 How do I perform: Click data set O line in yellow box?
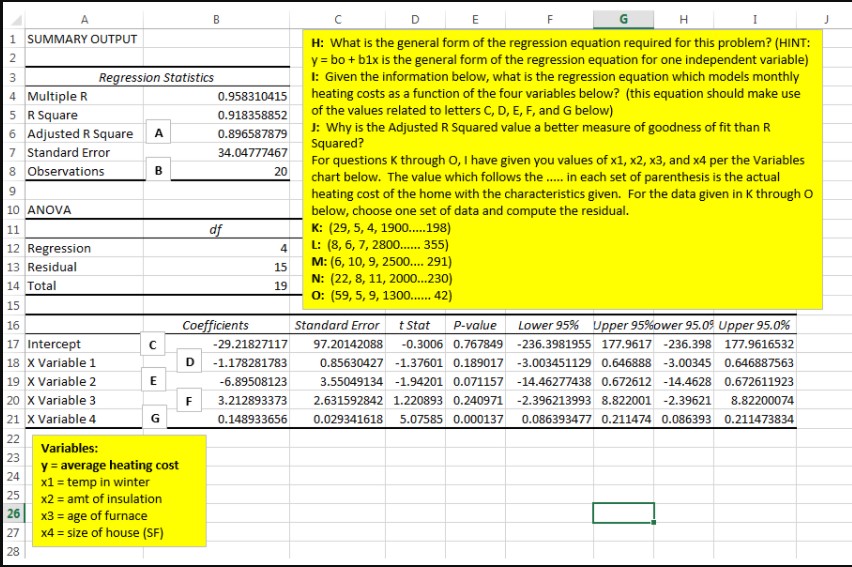click(x=381, y=295)
